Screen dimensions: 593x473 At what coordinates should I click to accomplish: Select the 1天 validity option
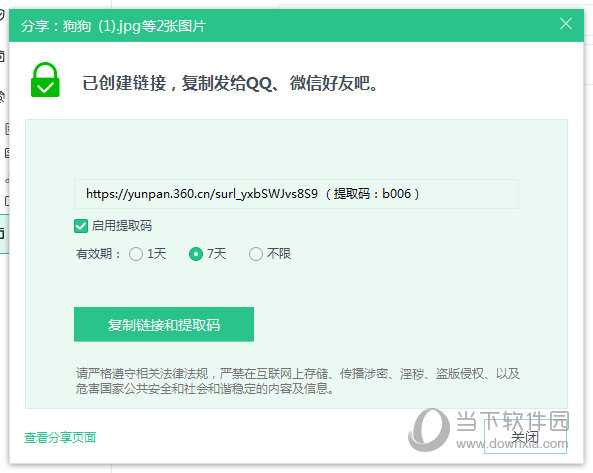tap(136, 254)
